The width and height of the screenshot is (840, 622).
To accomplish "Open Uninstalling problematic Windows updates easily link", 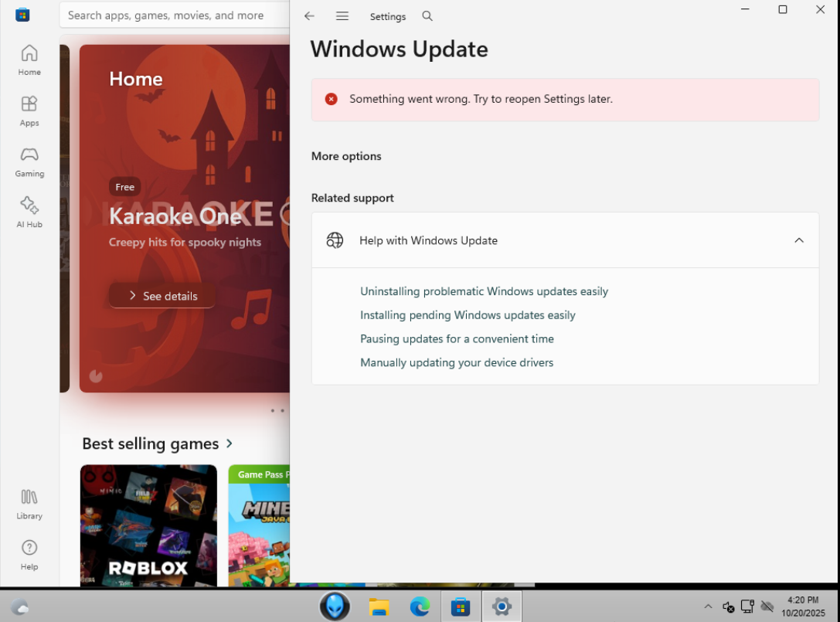I will [x=484, y=291].
